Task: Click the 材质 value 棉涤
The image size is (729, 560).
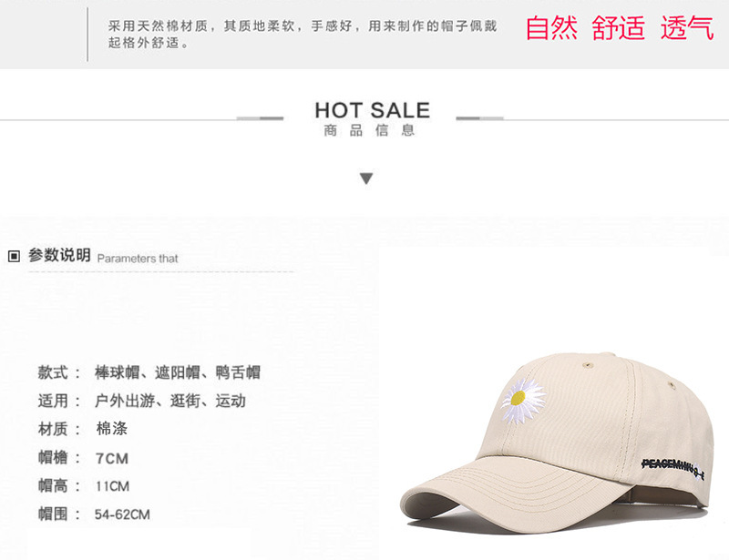Action: coord(111,429)
